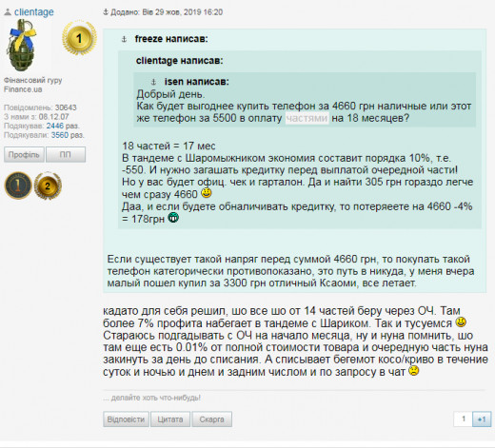Click the Цитата quote button
The width and height of the screenshot is (495, 448).
coord(170,419)
